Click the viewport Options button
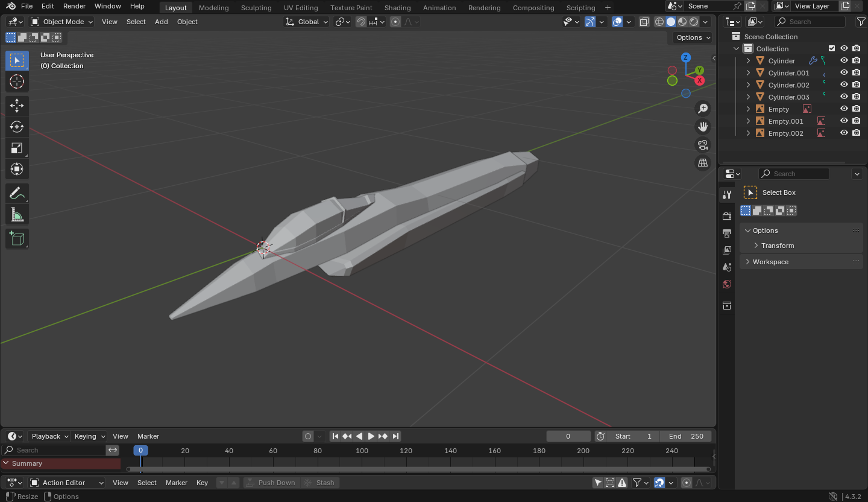The width and height of the screenshot is (868, 502). [x=693, y=37]
